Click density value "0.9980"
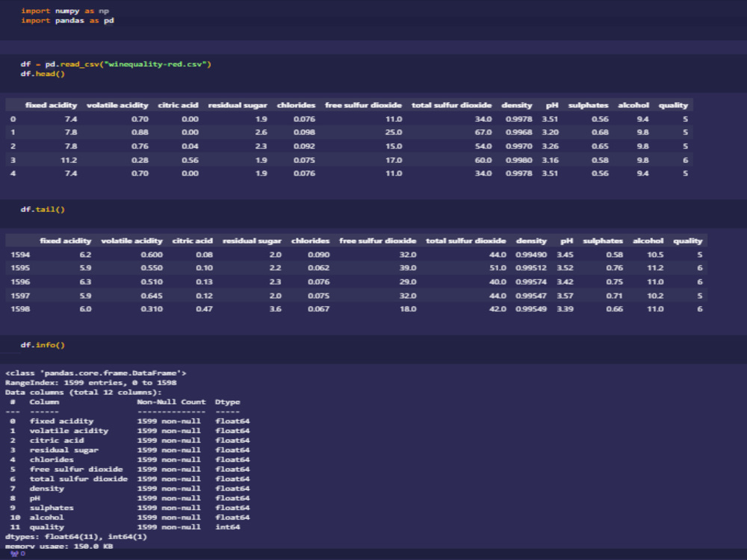 tap(519, 161)
